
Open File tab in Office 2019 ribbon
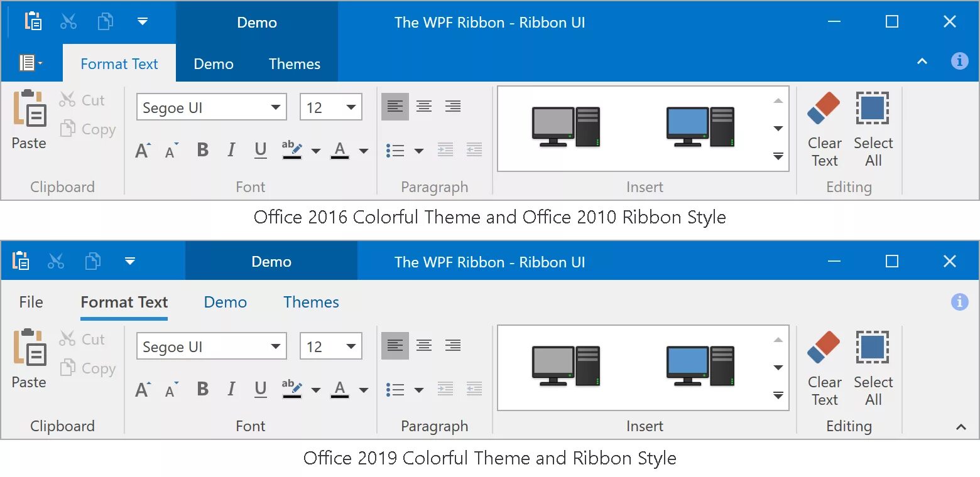tap(31, 302)
